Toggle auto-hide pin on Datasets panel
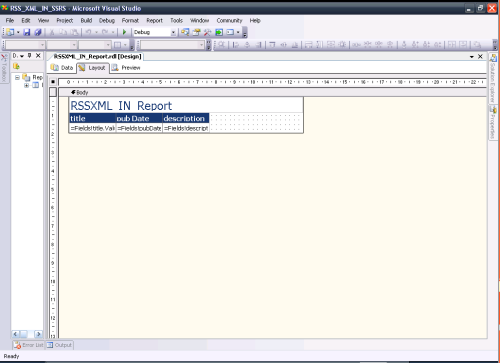 pyautogui.click(x=30, y=56)
